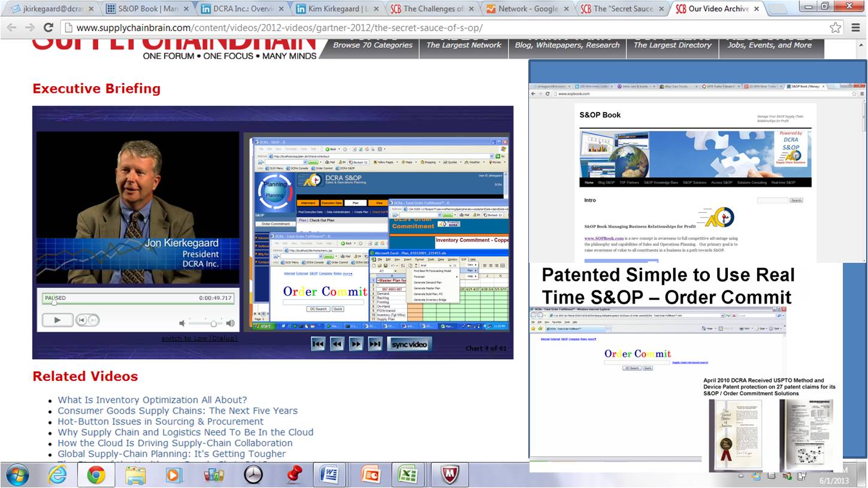
Task: Open 'The Largest Directory' navigation menu
Action: [x=673, y=45]
